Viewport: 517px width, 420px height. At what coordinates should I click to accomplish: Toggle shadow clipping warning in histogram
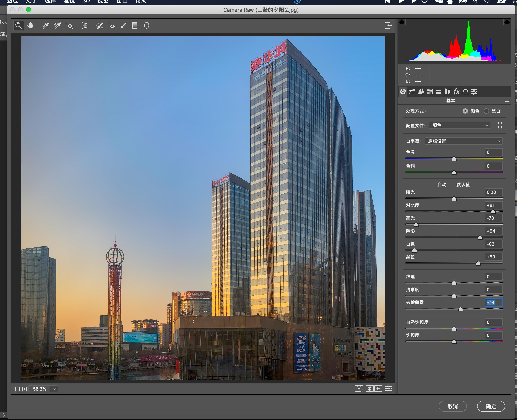point(402,22)
